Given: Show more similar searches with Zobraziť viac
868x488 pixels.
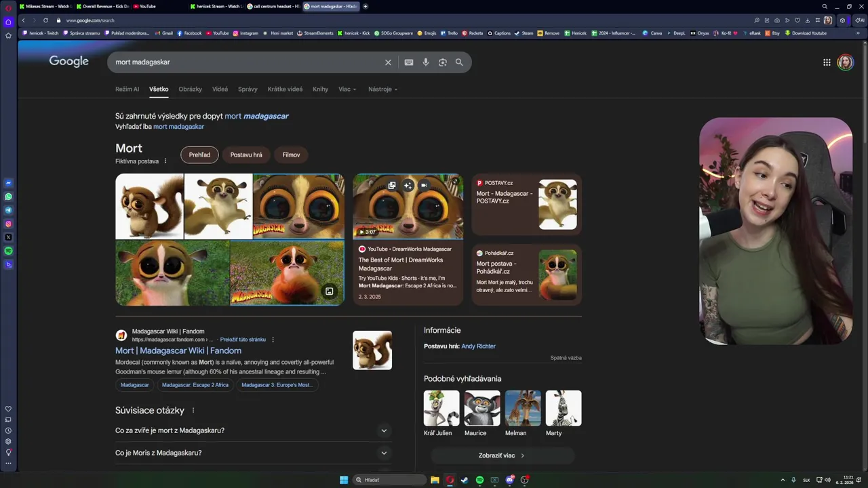Looking at the screenshot, I should click(x=502, y=455).
